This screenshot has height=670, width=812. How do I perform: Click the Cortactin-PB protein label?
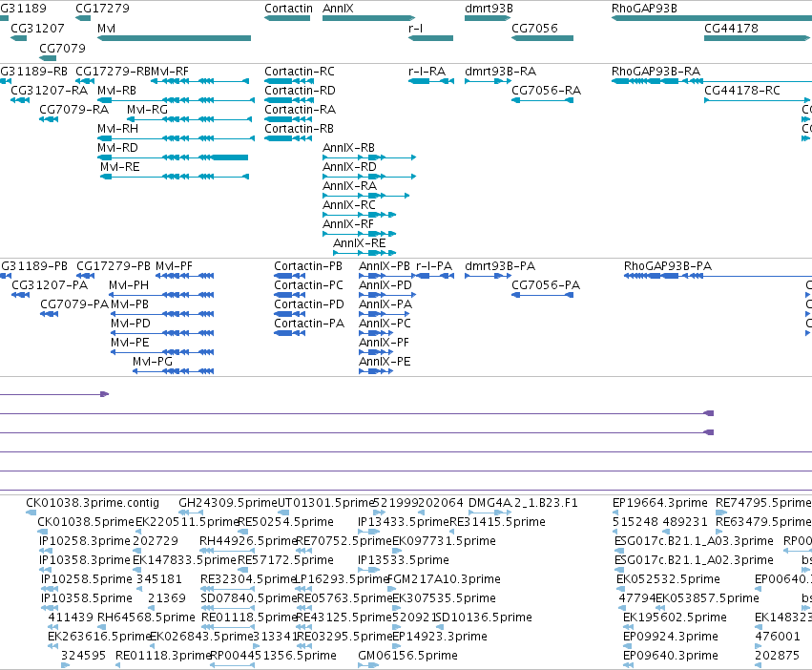308,266
